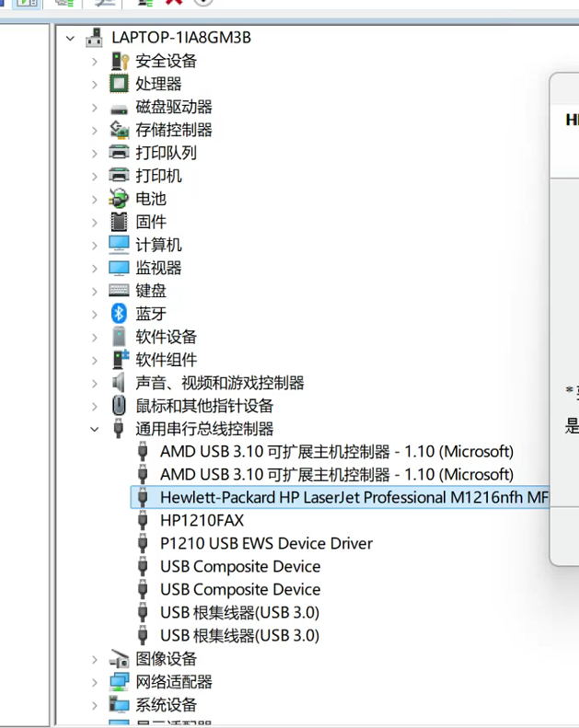
Task: Select the first USB Composite Device entry
Action: [240, 566]
